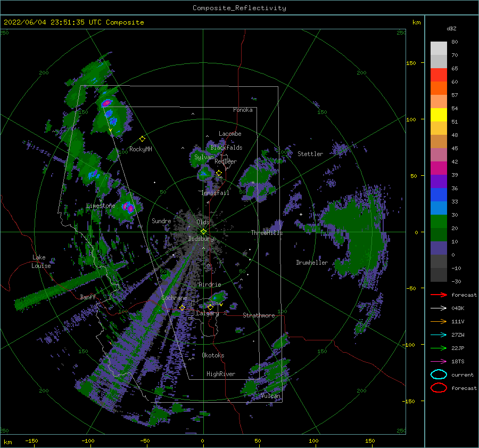
Task: Click the HighRiver map label
Action: [x=221, y=374]
